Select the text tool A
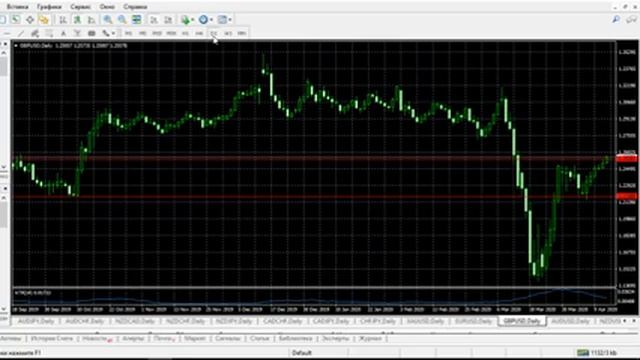The image size is (640, 360). tap(63, 33)
